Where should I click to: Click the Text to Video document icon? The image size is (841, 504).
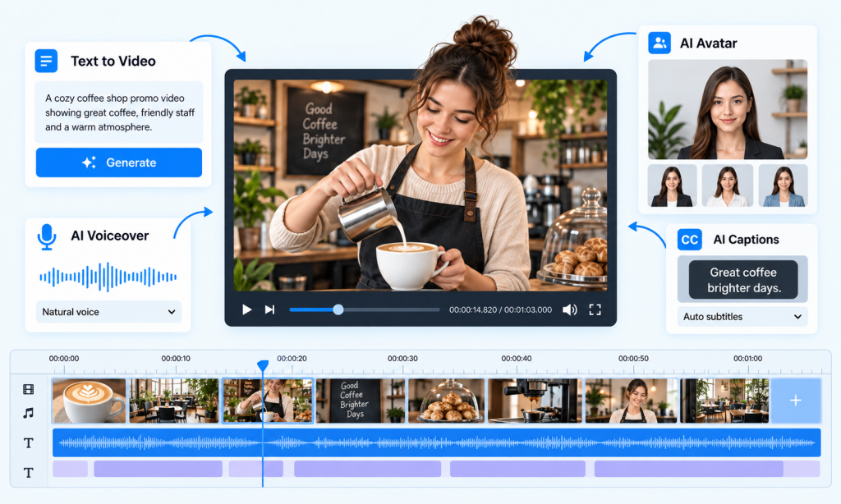click(x=46, y=61)
